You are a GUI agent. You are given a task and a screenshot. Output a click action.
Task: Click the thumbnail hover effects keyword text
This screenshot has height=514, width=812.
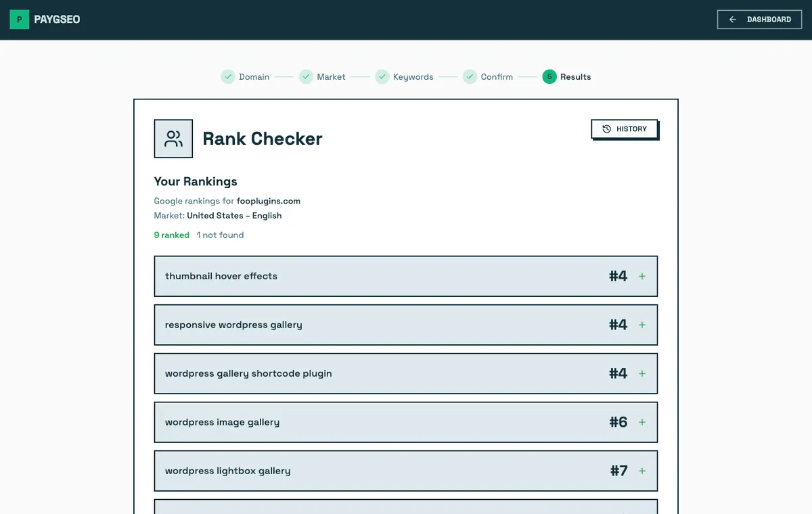pos(221,276)
